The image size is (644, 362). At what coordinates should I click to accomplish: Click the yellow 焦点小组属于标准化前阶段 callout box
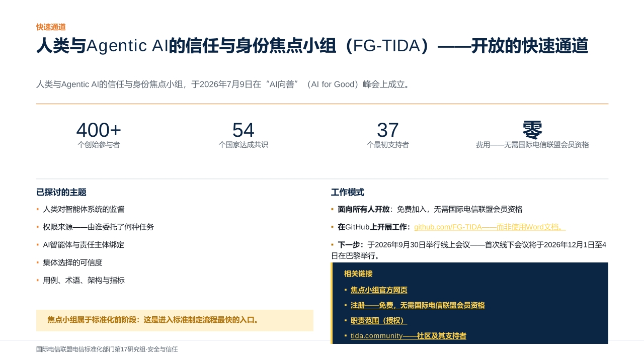[175, 320]
